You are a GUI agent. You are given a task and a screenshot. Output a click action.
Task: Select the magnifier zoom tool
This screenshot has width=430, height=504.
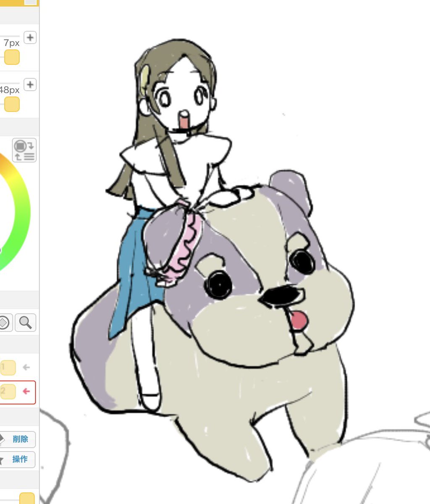coord(25,323)
